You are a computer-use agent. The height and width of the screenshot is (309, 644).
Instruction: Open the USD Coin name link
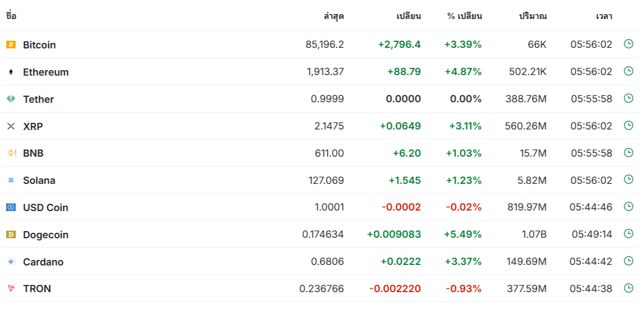click(x=46, y=208)
